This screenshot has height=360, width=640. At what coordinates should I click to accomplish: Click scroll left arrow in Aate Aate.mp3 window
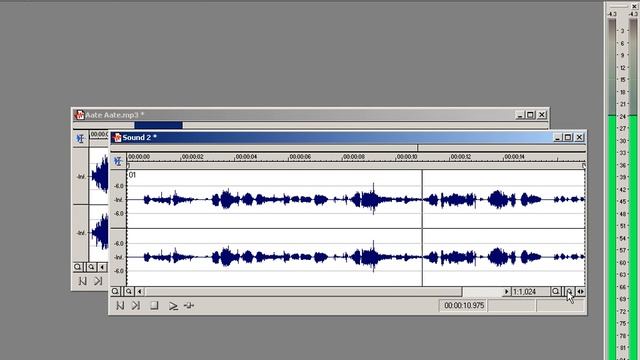[x=102, y=267]
